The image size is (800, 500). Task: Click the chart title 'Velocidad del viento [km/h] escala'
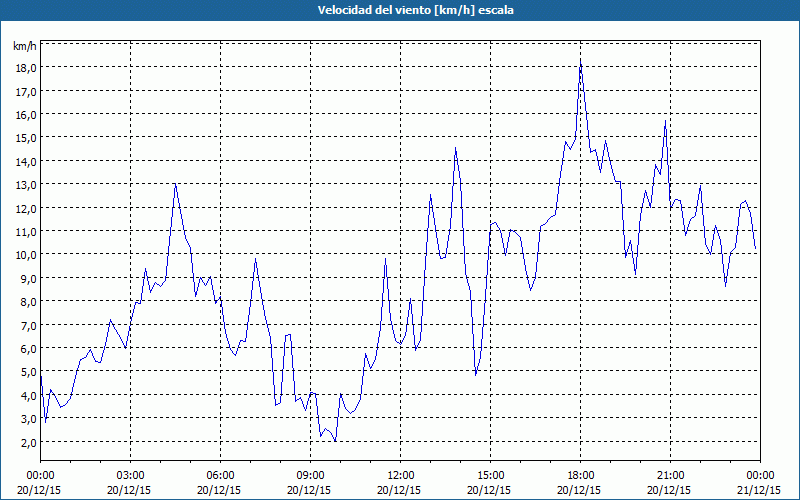tap(415, 10)
